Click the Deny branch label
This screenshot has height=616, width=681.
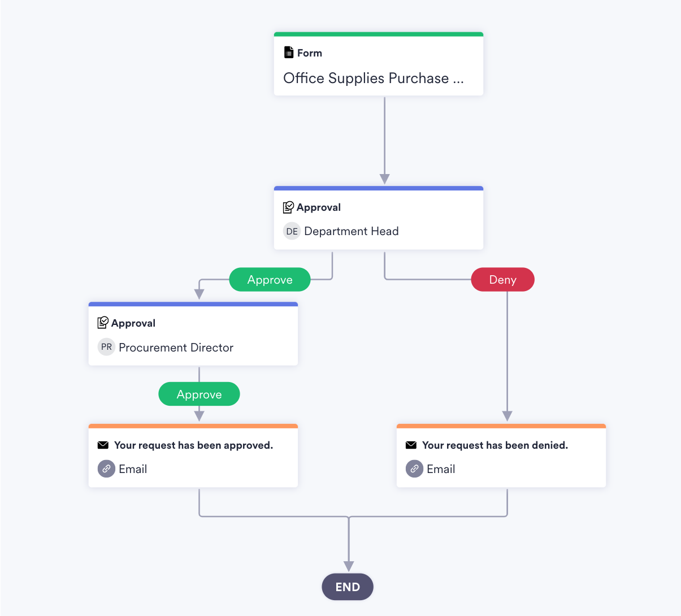[502, 279]
